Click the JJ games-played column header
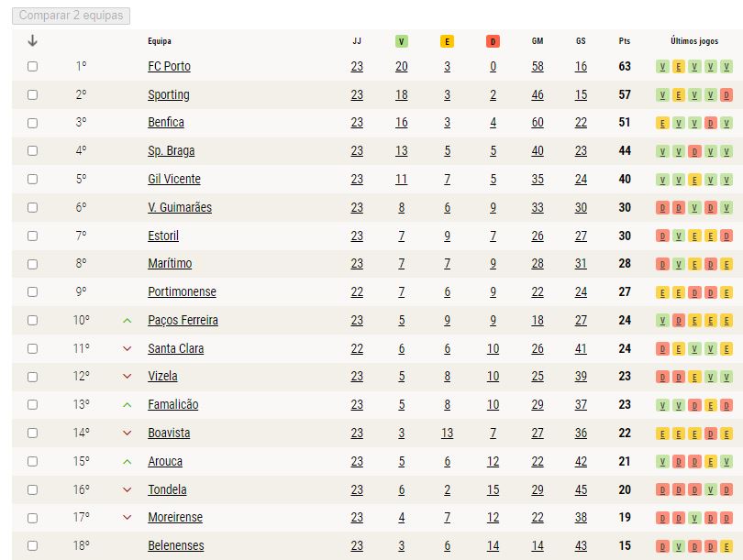743x560 pixels. coord(357,41)
